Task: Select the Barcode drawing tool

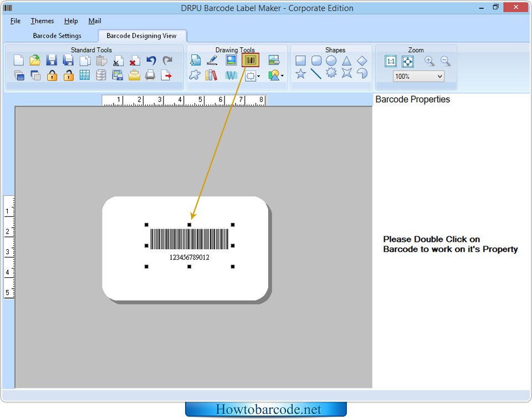Action: (x=250, y=60)
